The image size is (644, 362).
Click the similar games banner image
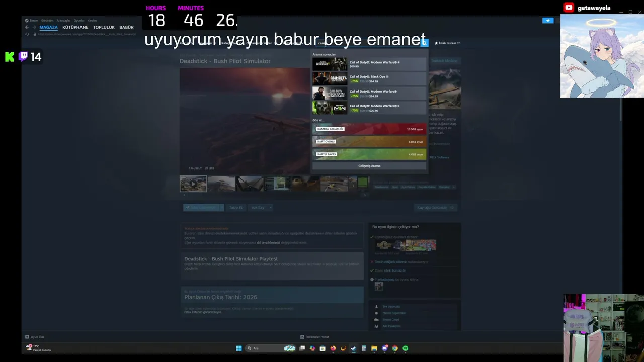tap(406, 245)
